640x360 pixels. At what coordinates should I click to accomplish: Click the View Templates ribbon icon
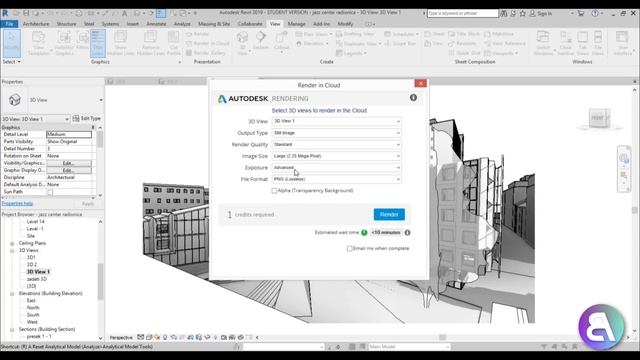click(x=38, y=43)
